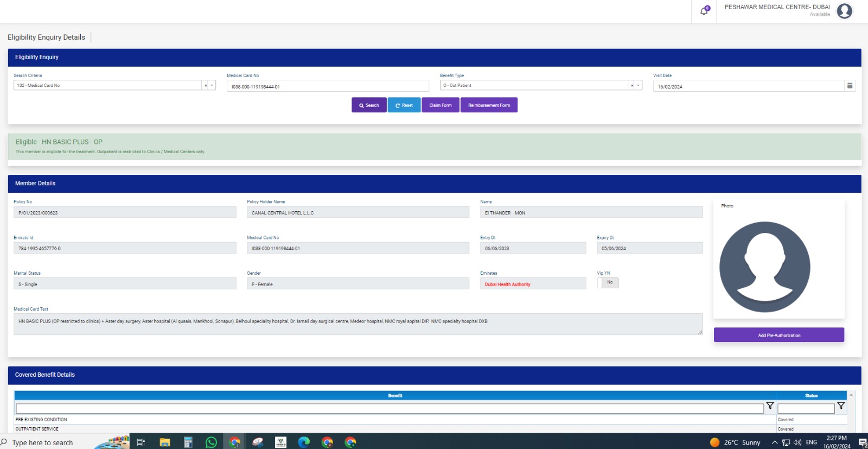Click the Reset button
The image size is (868, 449).
pyautogui.click(x=404, y=105)
